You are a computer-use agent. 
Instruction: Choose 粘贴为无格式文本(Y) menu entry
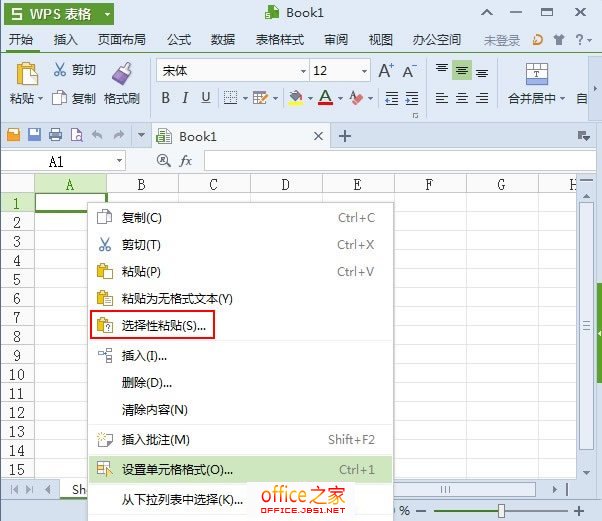[x=240, y=298]
